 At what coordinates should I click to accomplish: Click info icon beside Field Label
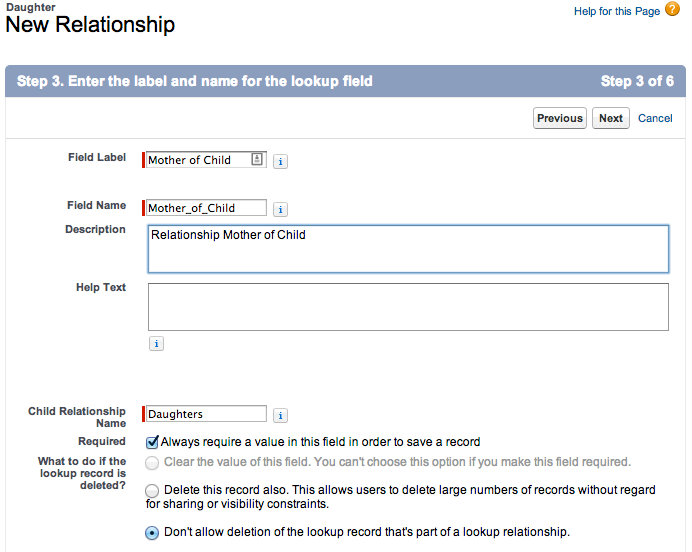[x=281, y=161]
